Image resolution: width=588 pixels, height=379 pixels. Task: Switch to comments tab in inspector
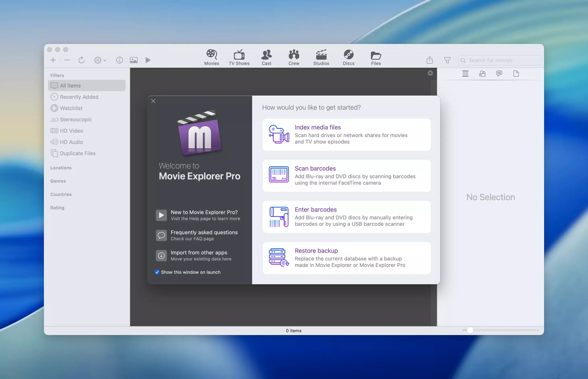tap(499, 74)
